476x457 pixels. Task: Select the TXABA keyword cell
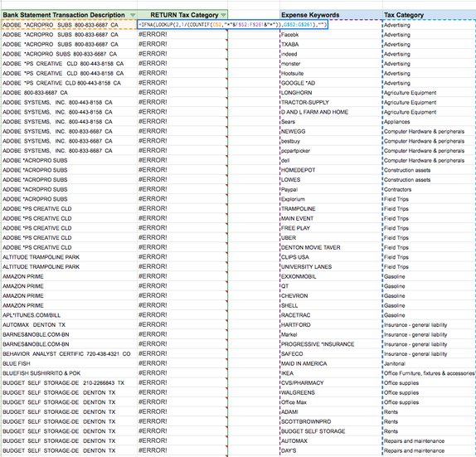click(331, 44)
